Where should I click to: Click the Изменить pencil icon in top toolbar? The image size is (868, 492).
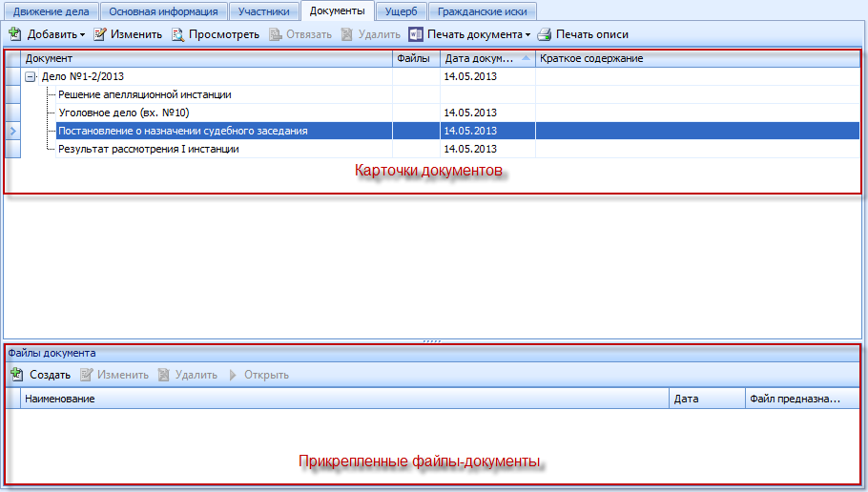[99, 34]
